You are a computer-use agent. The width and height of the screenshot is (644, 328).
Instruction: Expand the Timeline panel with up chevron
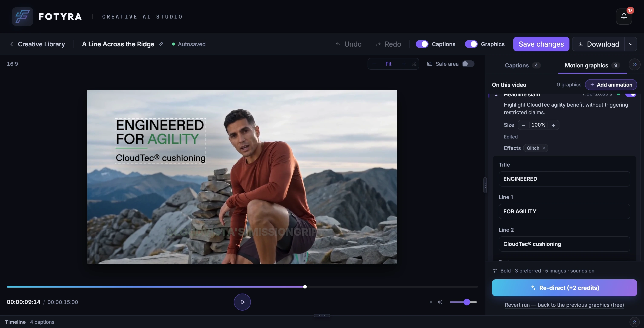[x=634, y=322]
